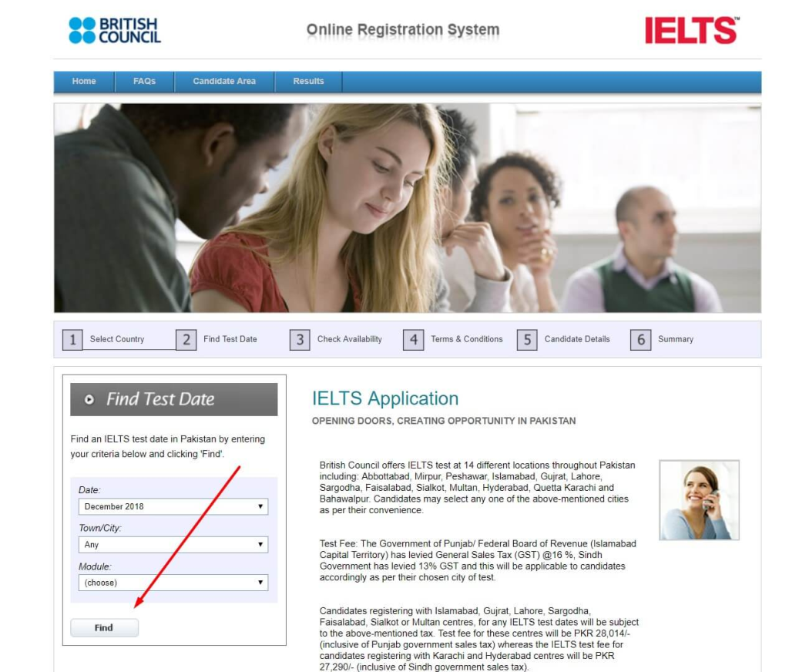Click the students banner image
Image resolution: width=789 pixels, height=672 pixels.
coord(407,208)
